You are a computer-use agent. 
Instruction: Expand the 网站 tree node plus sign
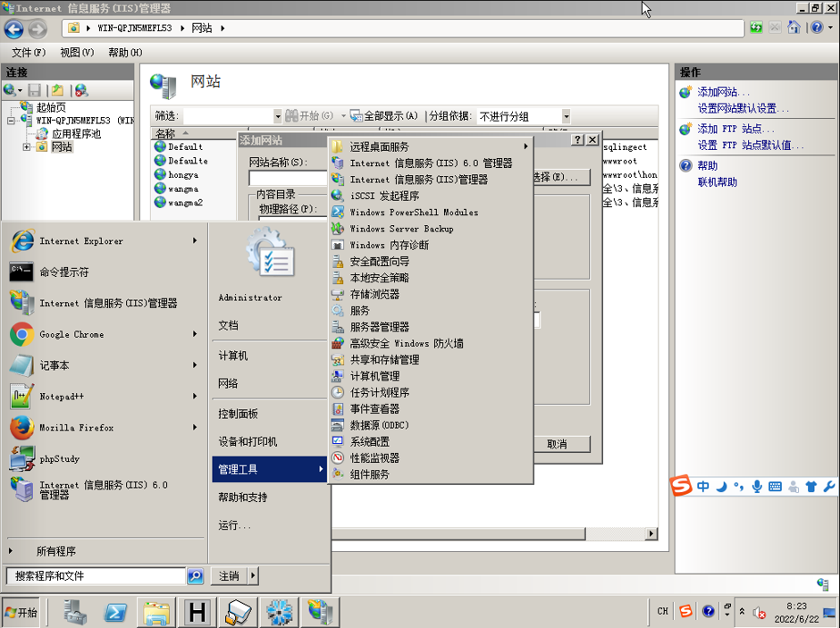click(x=26, y=147)
